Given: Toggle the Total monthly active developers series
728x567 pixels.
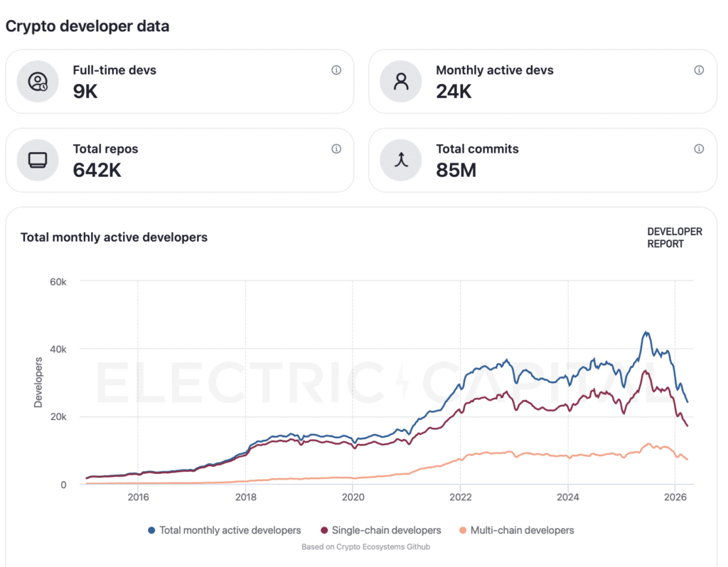Looking at the screenshot, I should [225, 530].
